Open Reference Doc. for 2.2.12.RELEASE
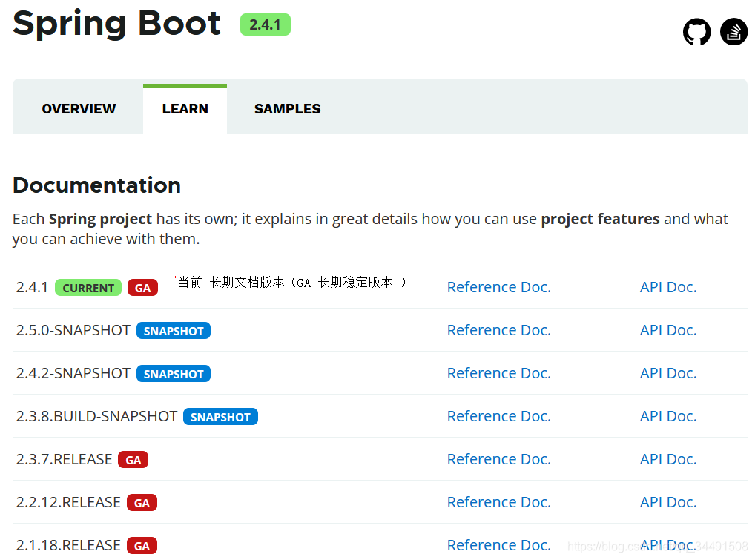 (x=499, y=502)
